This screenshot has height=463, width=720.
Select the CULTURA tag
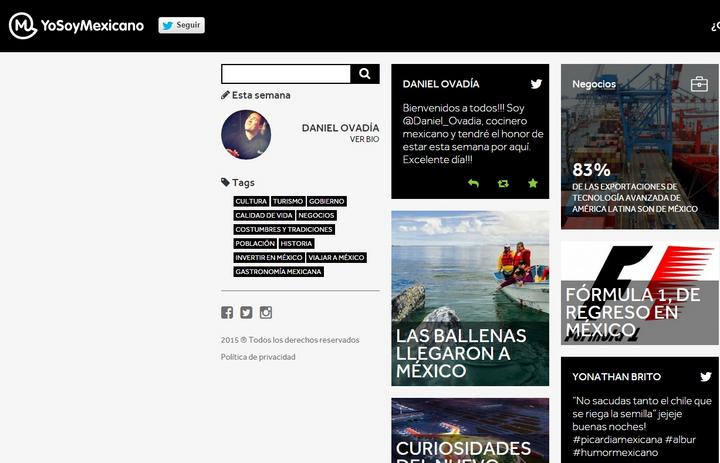(x=251, y=201)
